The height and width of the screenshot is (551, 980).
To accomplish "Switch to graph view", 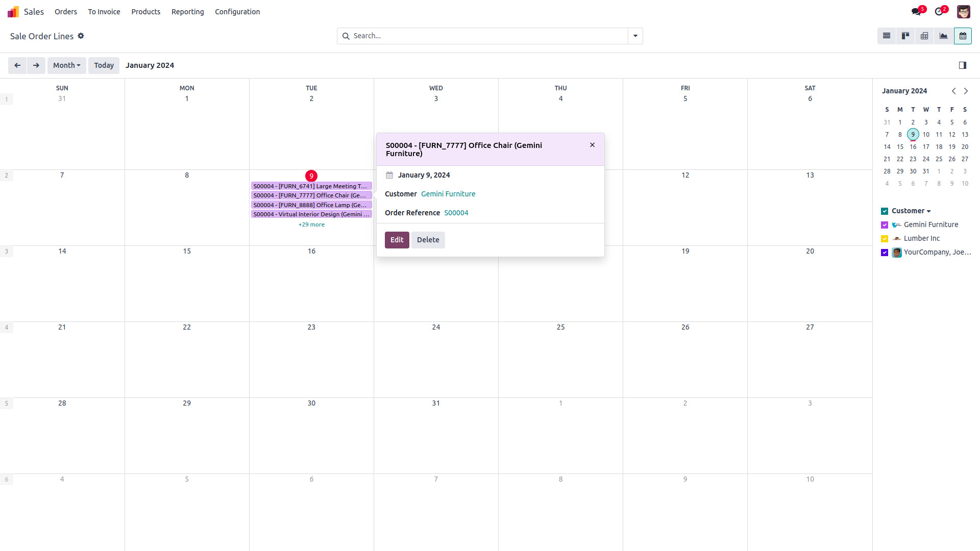I will point(943,36).
